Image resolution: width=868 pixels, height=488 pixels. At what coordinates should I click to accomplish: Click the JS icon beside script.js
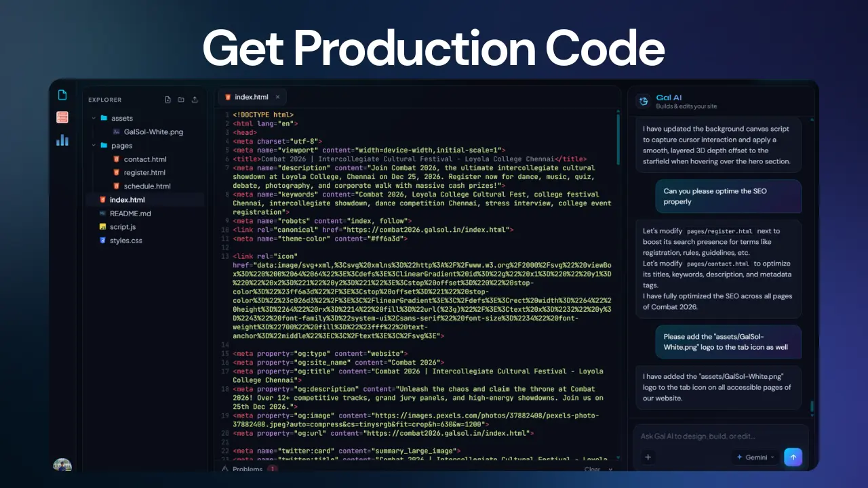pyautogui.click(x=102, y=226)
